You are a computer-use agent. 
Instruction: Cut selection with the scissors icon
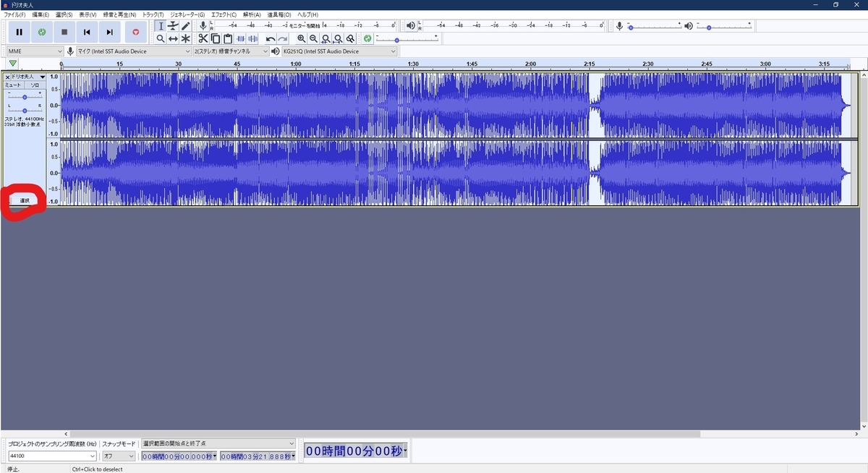[203, 38]
